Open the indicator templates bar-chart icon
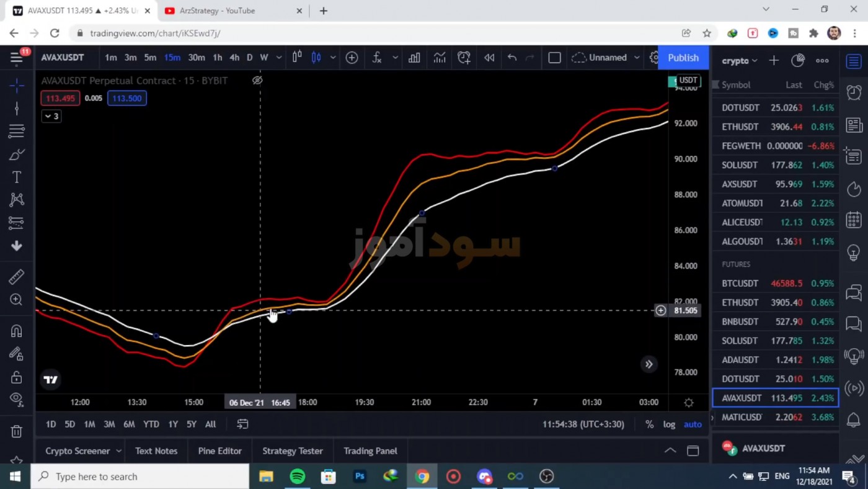868x489 pixels. point(414,58)
